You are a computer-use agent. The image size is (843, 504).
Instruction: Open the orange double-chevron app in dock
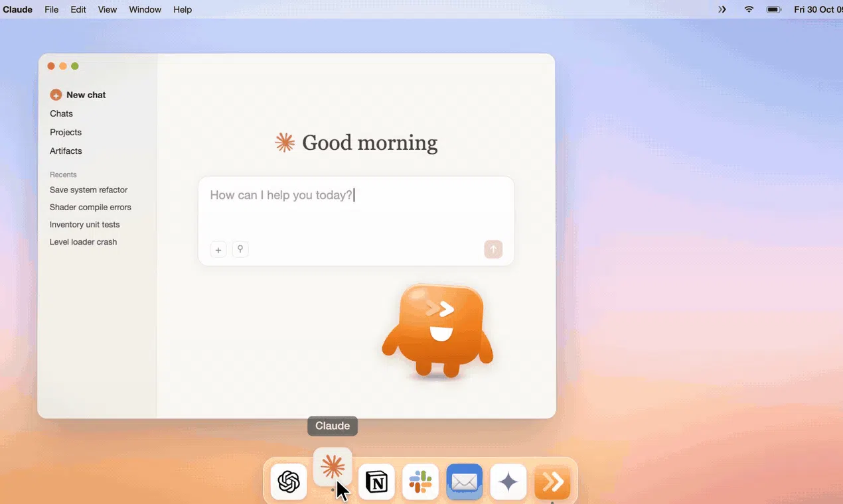tap(552, 481)
